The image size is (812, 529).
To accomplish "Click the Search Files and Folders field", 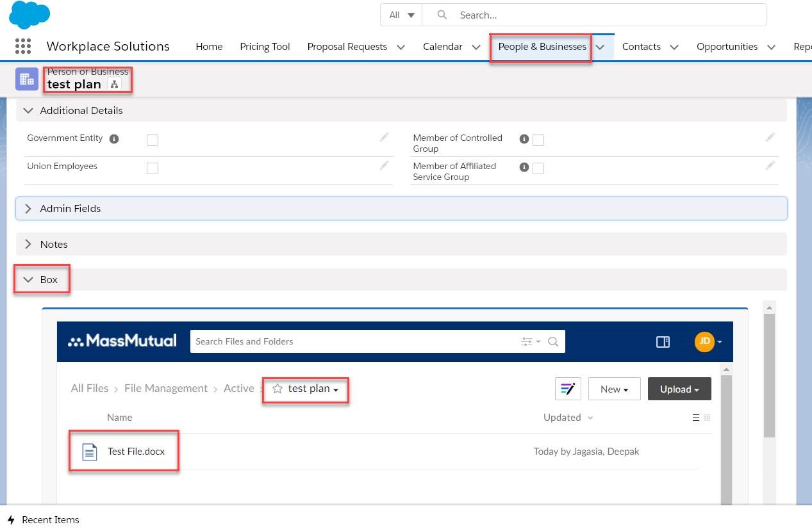I will click(x=352, y=342).
